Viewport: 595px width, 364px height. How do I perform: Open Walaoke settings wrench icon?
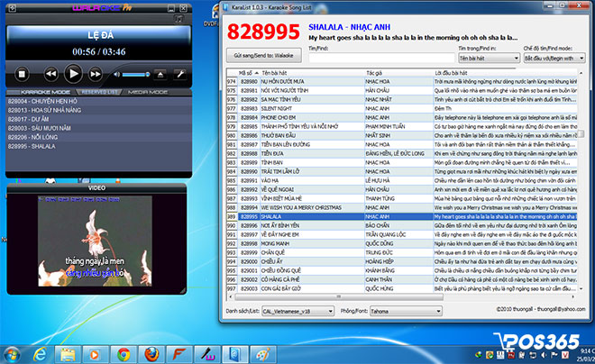pyautogui.click(x=180, y=74)
